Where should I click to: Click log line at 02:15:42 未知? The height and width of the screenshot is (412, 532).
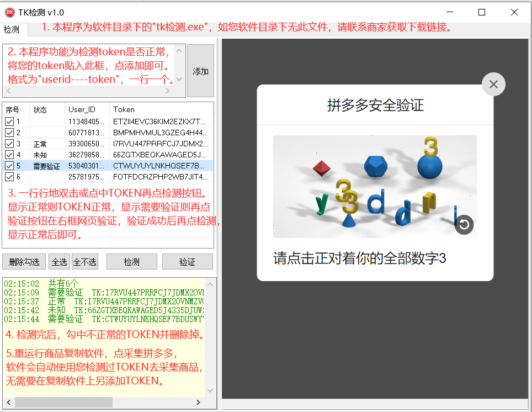[x=104, y=310]
